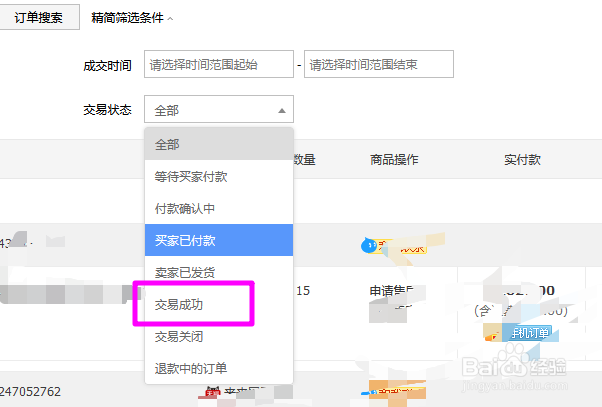Viewport: 602px width, 407px height.
Task: Select 全部 from the status list
Action: coord(168,144)
